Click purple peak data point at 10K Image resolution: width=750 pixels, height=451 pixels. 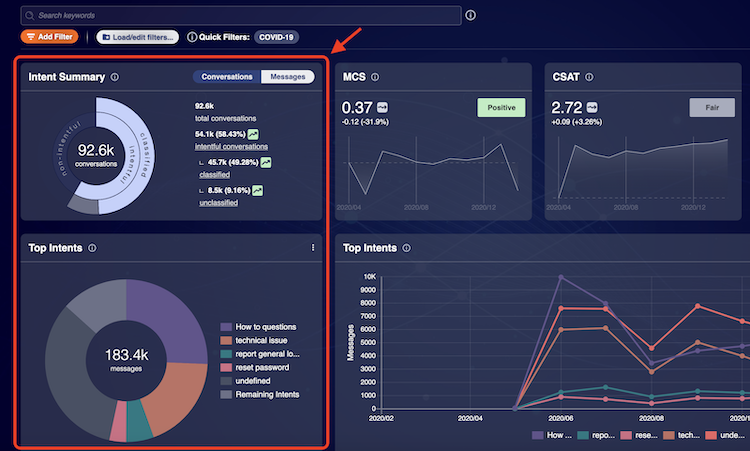click(x=561, y=277)
